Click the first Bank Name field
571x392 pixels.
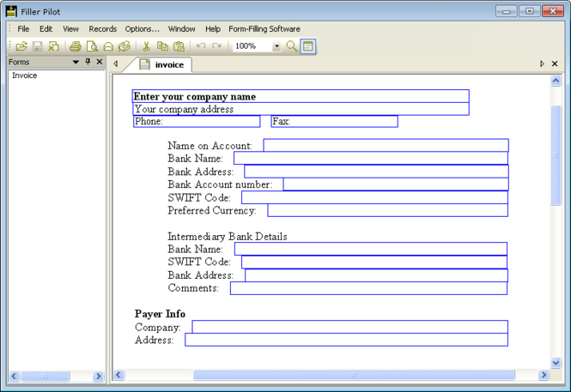tap(371, 158)
